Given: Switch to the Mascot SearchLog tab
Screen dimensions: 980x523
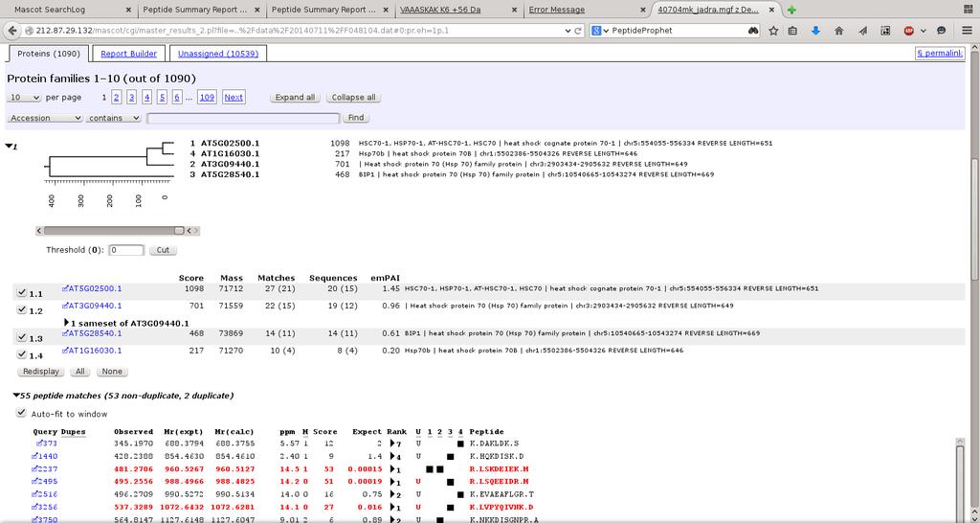Looking at the screenshot, I should pyautogui.click(x=68, y=10).
